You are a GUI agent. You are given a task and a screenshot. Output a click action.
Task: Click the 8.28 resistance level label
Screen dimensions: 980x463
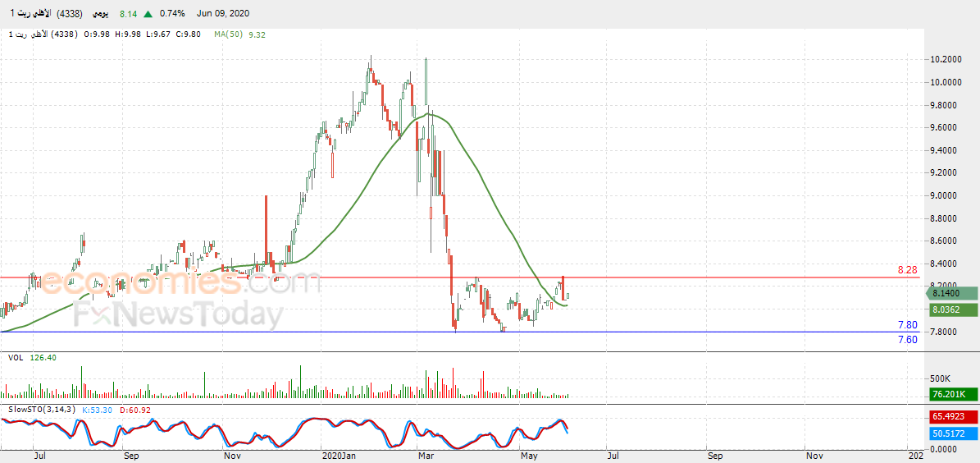point(907,269)
